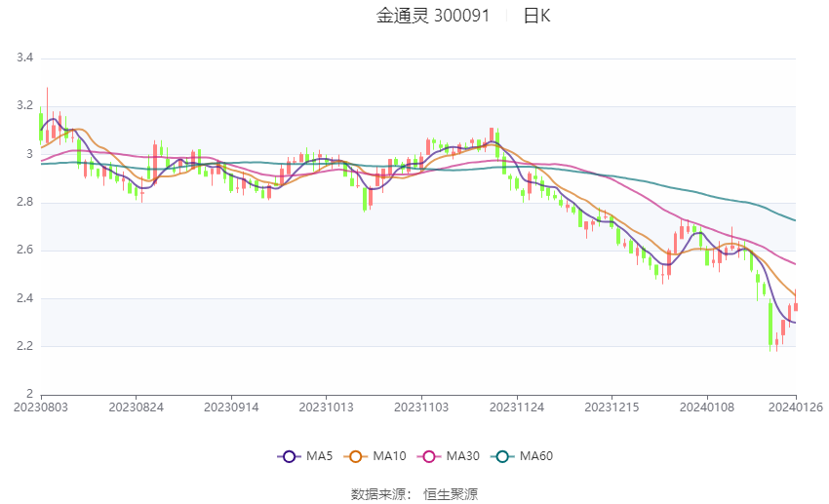Click the 2.6 y-axis value
The height and width of the screenshot is (504, 829).
tap(24, 250)
